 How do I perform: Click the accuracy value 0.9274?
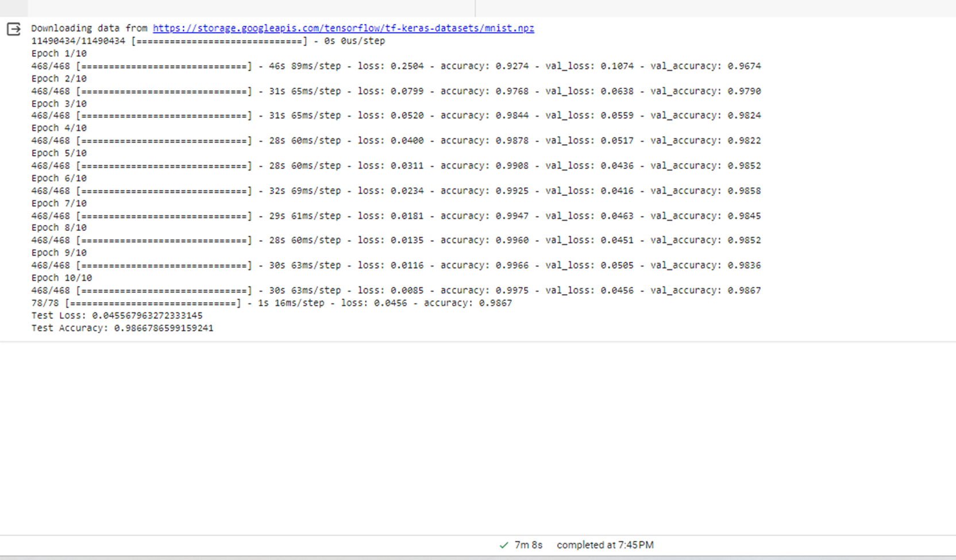coord(512,66)
